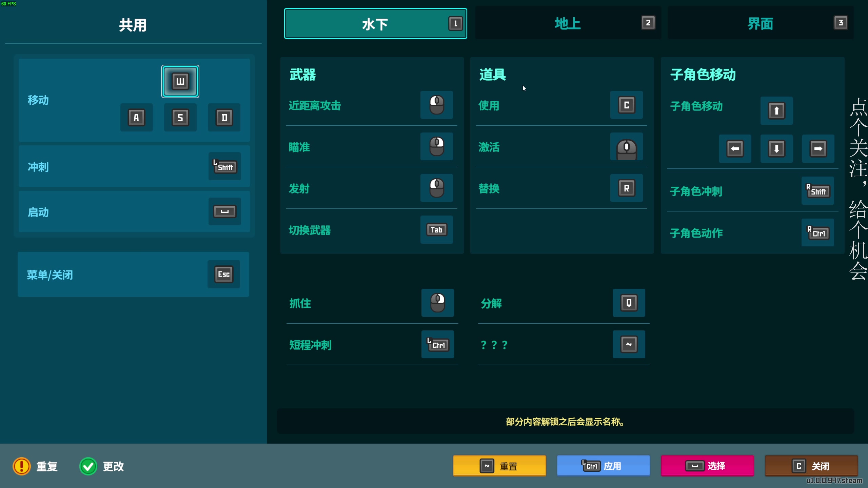
Task: Switch to the 水下 tab
Action: (x=376, y=24)
